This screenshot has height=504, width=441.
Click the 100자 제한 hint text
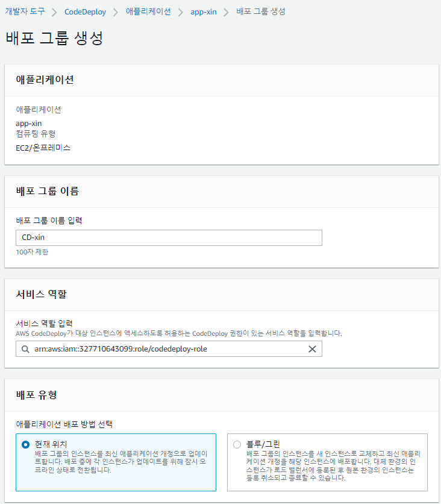[32, 252]
